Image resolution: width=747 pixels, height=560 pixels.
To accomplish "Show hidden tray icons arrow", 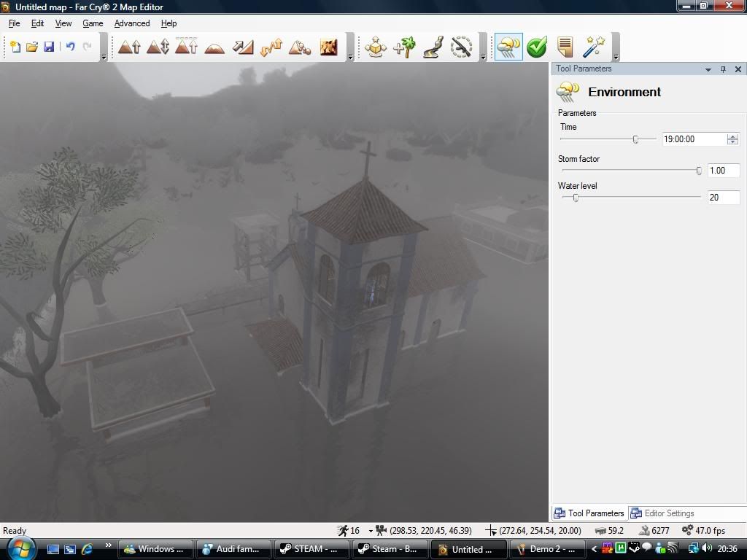I will coord(594,549).
